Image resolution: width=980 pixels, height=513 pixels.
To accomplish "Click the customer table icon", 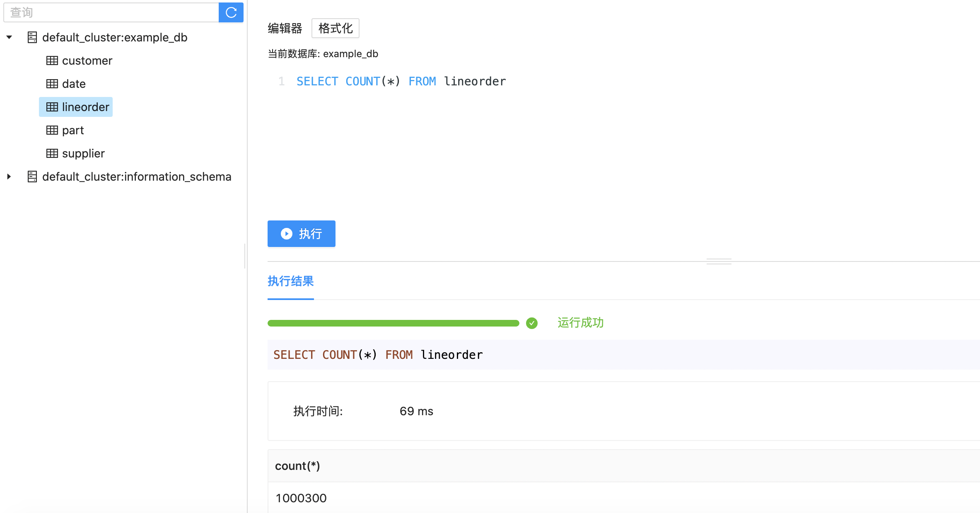I will 52,60.
